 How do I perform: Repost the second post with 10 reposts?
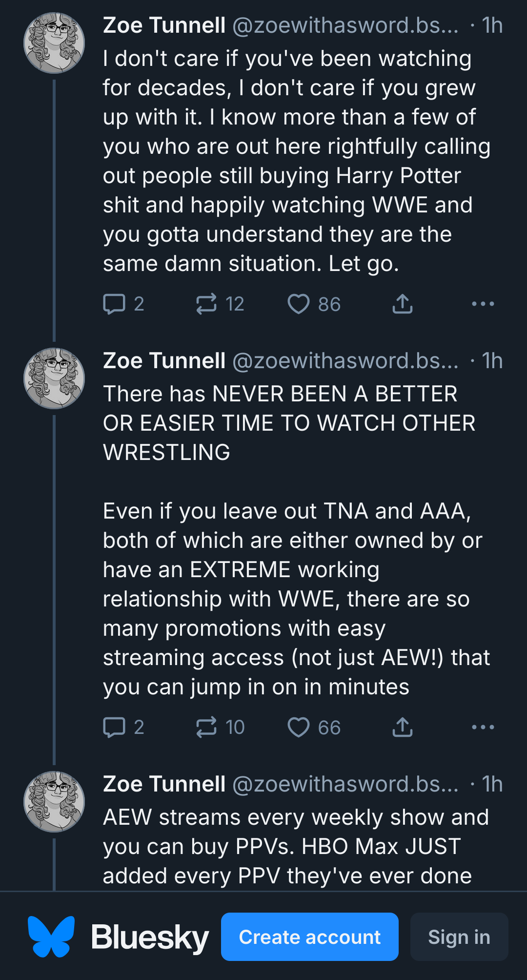point(220,727)
